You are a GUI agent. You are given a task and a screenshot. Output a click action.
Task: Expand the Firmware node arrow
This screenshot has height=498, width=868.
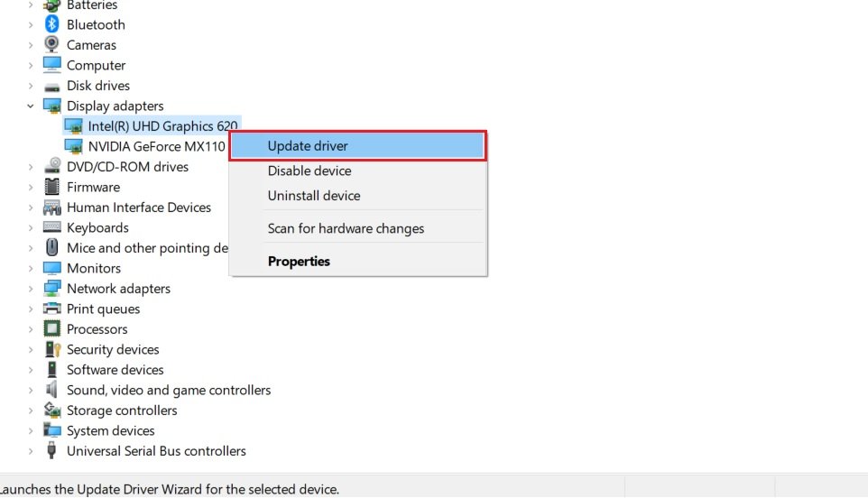[31, 188]
